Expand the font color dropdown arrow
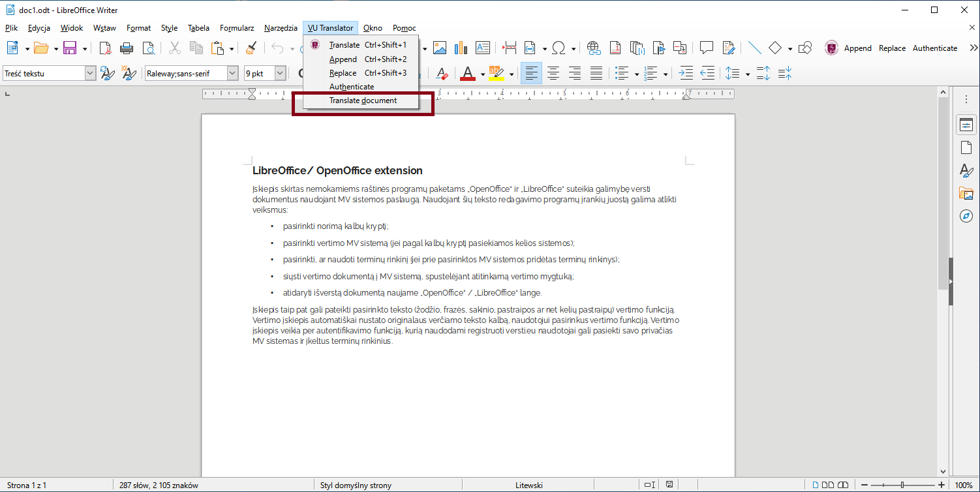The height and width of the screenshot is (492, 980). pos(483,74)
